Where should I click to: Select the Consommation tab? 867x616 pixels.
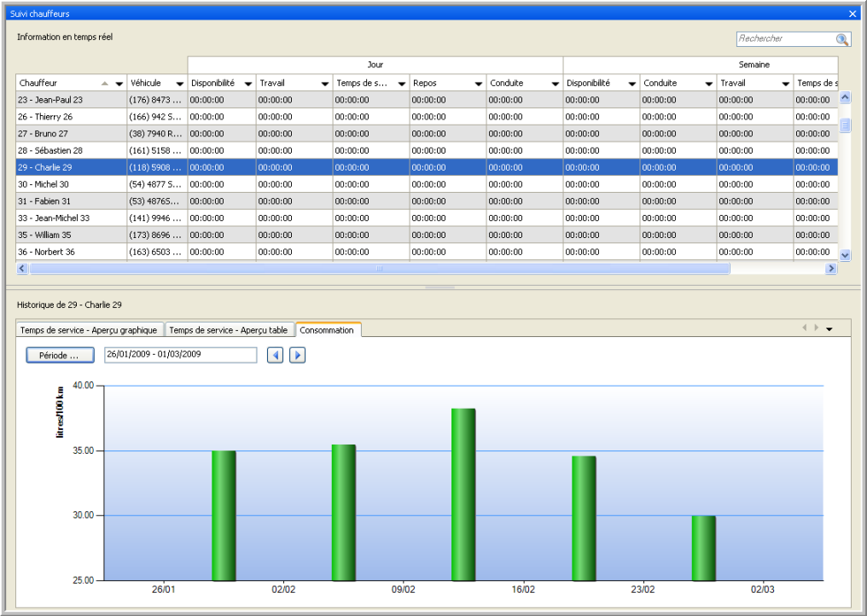tap(329, 329)
